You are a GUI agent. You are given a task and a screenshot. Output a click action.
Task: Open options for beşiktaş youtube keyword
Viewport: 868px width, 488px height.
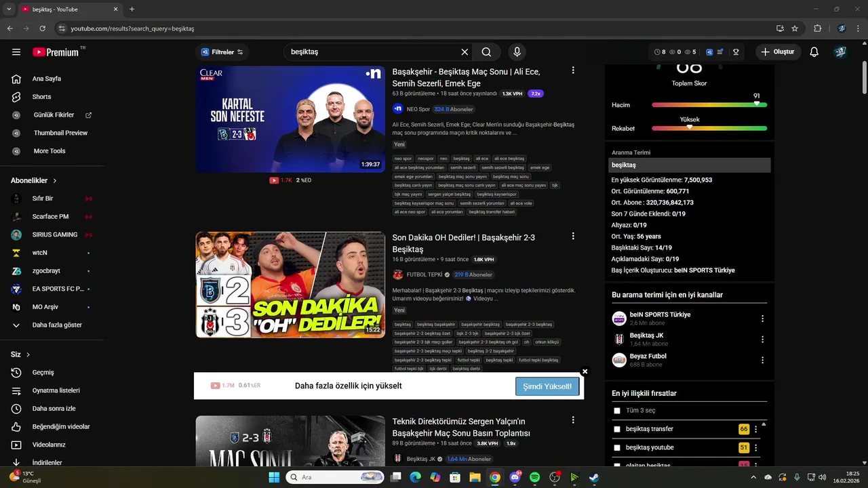tap(756, 448)
